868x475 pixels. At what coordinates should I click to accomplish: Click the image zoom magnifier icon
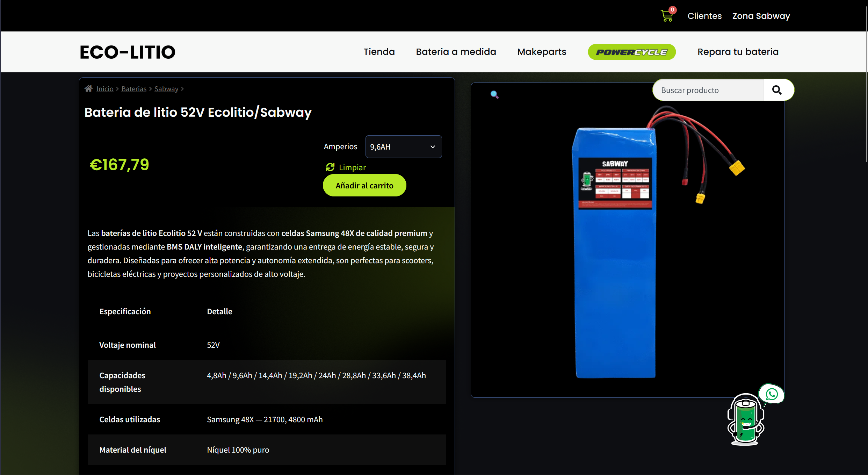(x=494, y=94)
